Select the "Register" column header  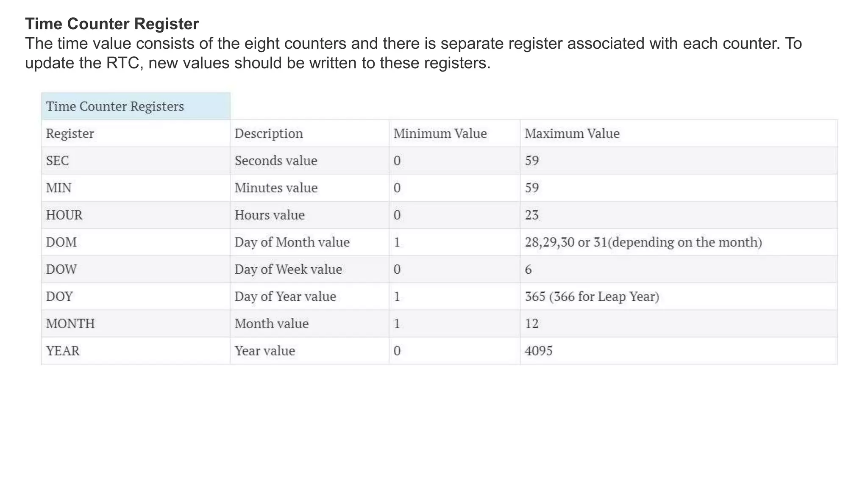[70, 134]
